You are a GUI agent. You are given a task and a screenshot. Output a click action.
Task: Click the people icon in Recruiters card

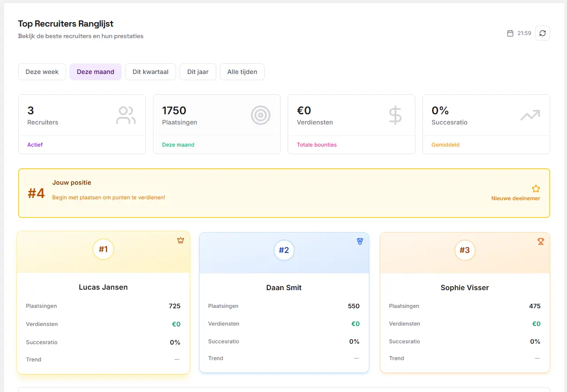coord(126,115)
